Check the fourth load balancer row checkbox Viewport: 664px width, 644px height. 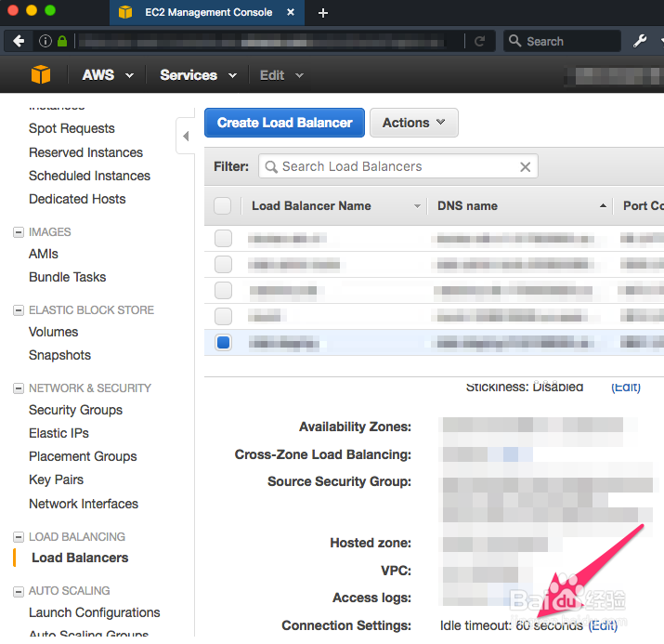point(223,316)
